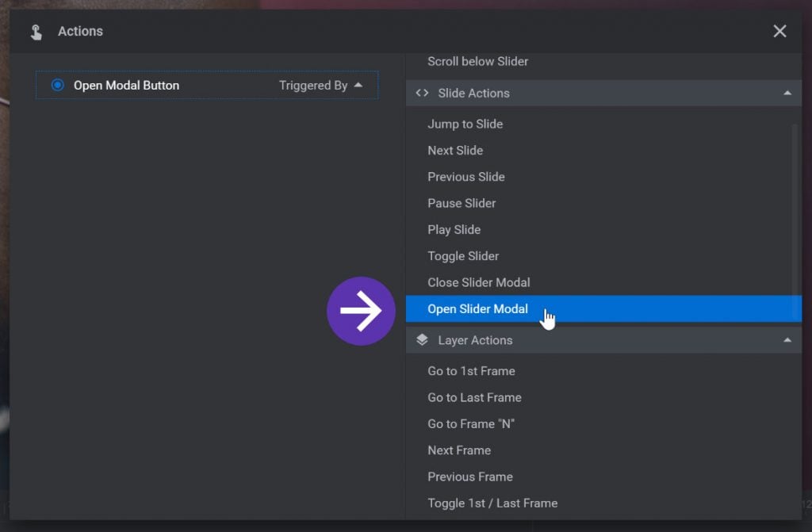Select the Jump to Slide action
812x532 pixels.
coord(465,124)
